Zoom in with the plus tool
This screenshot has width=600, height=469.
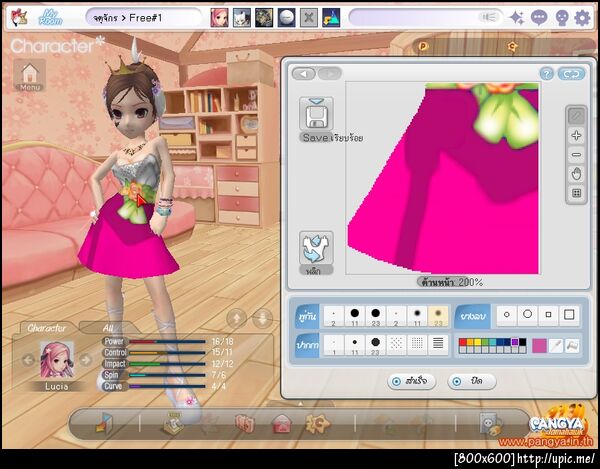point(576,135)
